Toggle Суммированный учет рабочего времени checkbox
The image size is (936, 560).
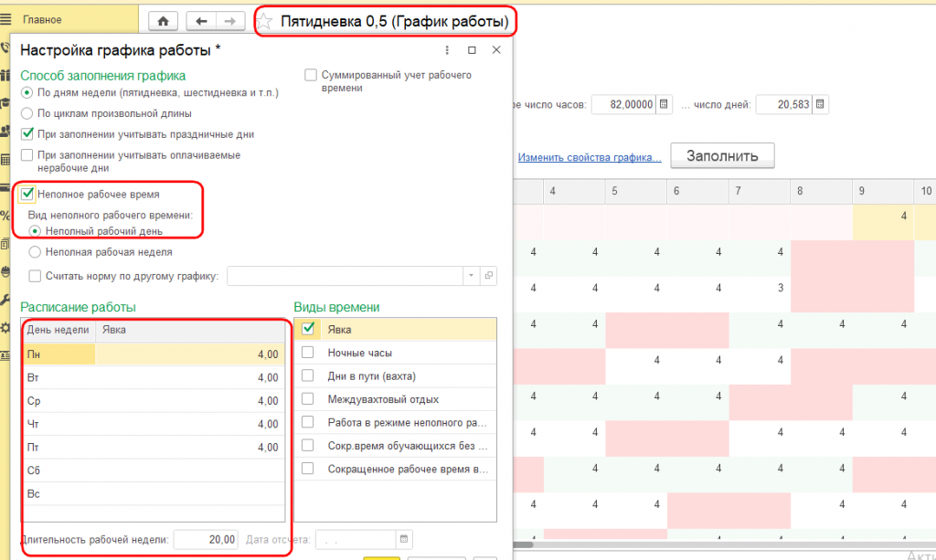click(x=311, y=75)
